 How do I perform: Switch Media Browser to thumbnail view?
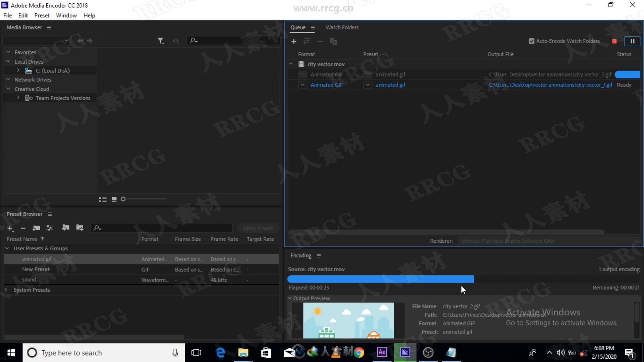[x=114, y=199]
